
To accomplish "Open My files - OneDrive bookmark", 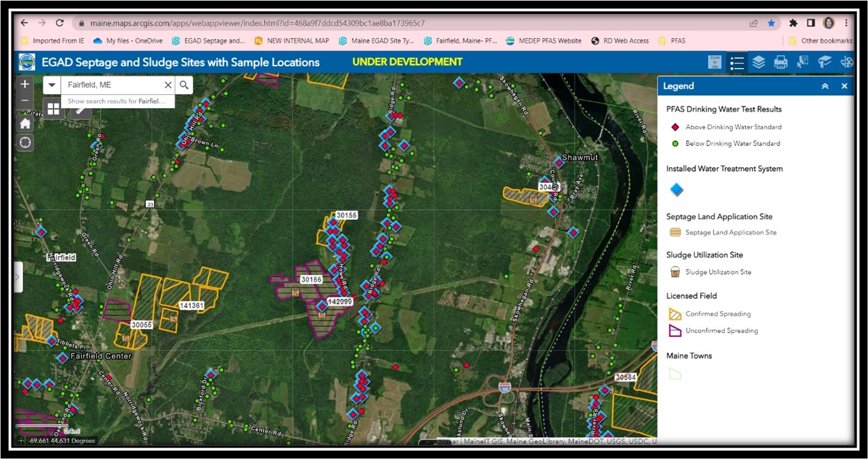I will tap(128, 41).
